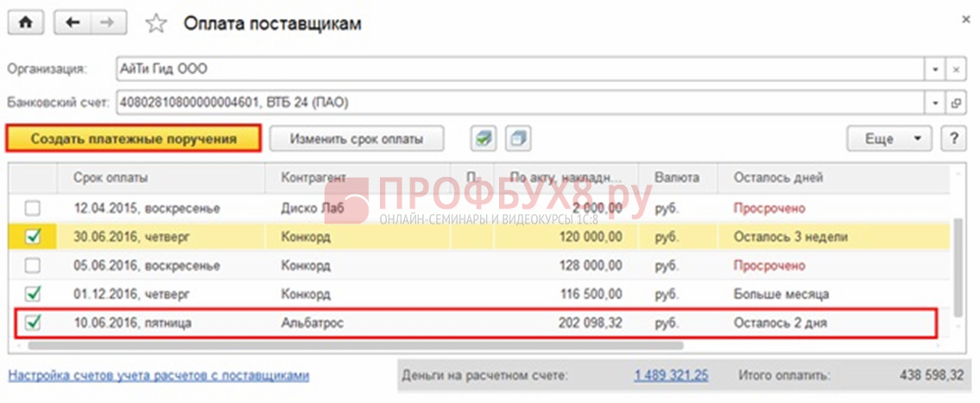Select the Диско Лаб counterparty cell
Screen dimensions: 980x403
[x=357, y=208]
